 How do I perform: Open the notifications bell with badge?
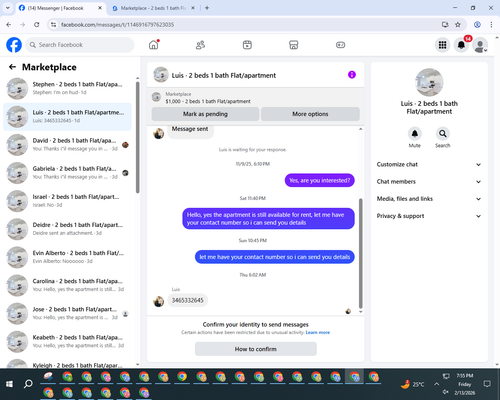point(461,45)
